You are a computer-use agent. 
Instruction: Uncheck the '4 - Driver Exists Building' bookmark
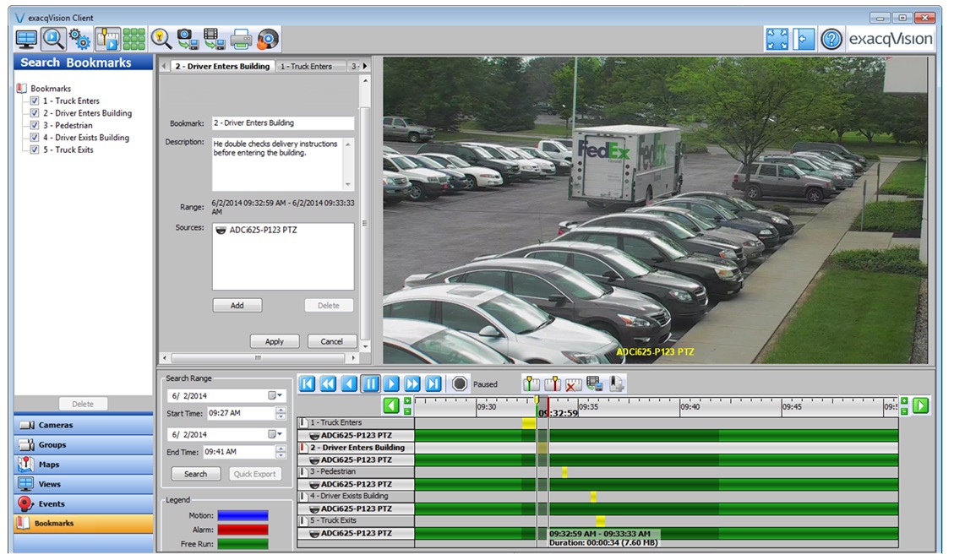click(x=35, y=138)
